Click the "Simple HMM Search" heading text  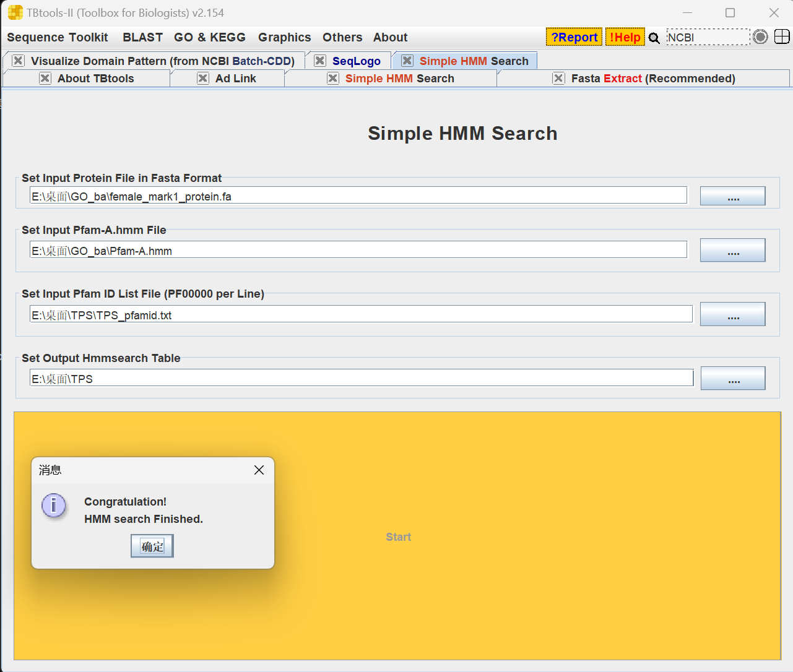point(462,134)
